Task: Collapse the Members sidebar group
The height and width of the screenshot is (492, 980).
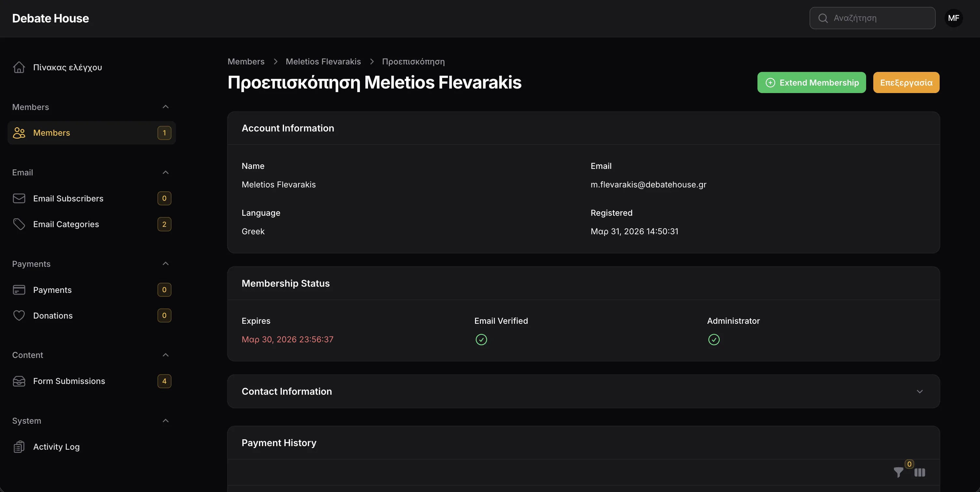Action: pos(166,107)
